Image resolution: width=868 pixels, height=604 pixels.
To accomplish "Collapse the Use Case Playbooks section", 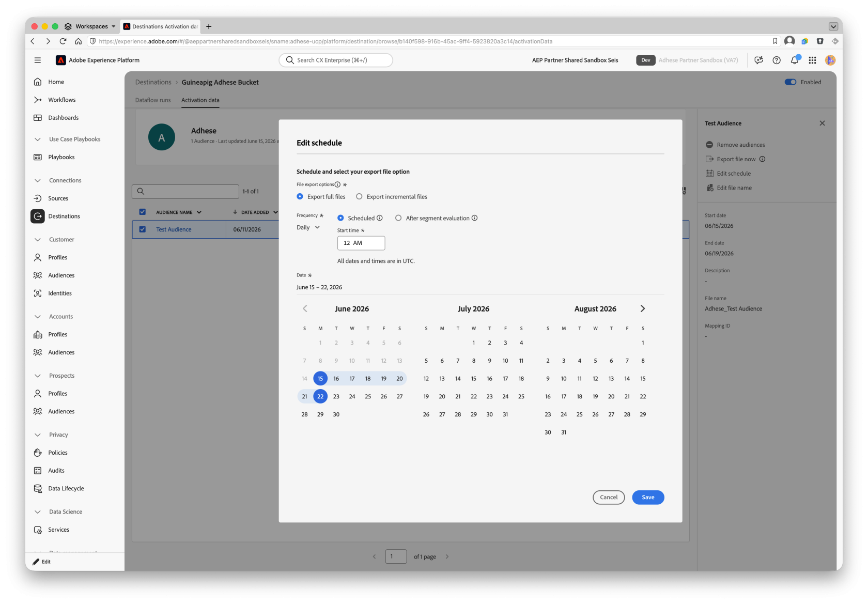I will coord(37,139).
